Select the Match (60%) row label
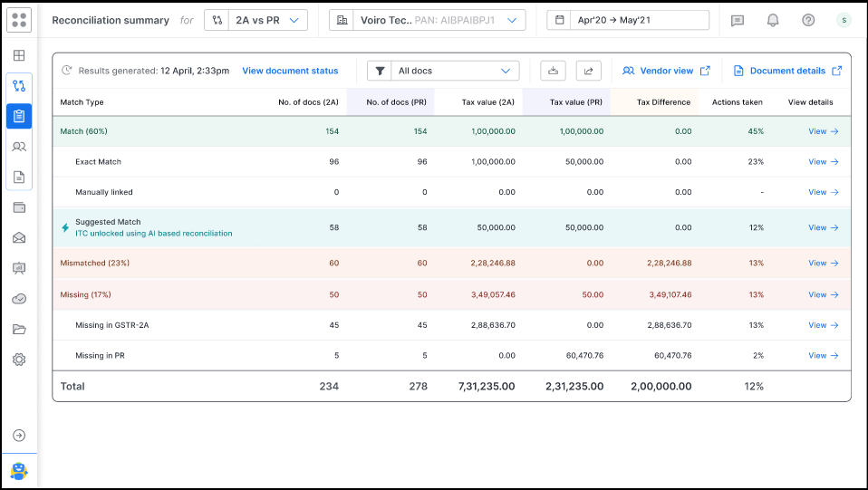 point(83,131)
